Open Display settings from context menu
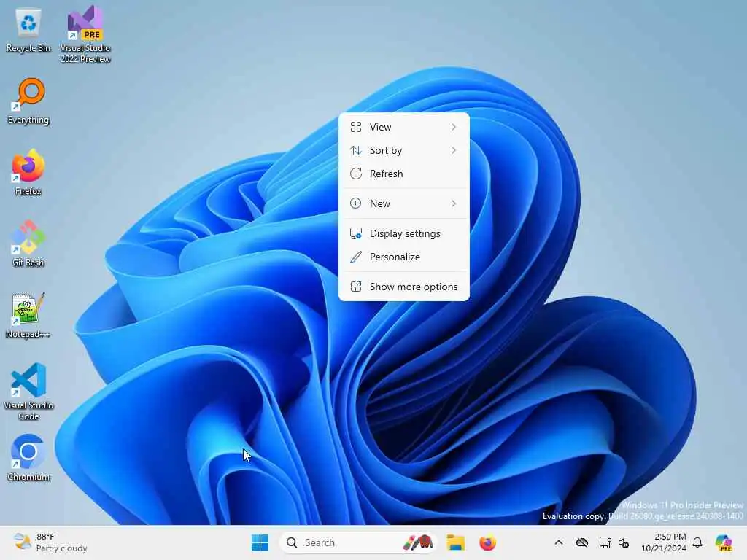Screen dimensions: 747x560 (x=404, y=233)
